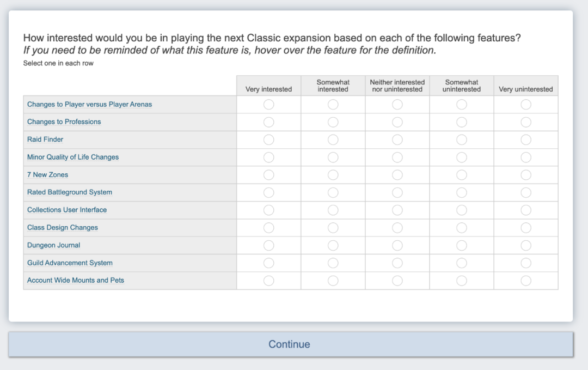Mark Account Wide Mounts and Pets Very uninterested

pos(525,281)
